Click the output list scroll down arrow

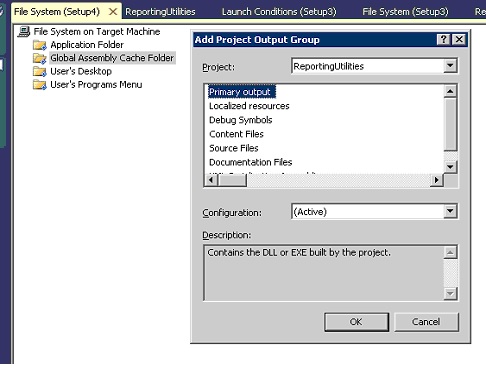pyautogui.click(x=450, y=167)
